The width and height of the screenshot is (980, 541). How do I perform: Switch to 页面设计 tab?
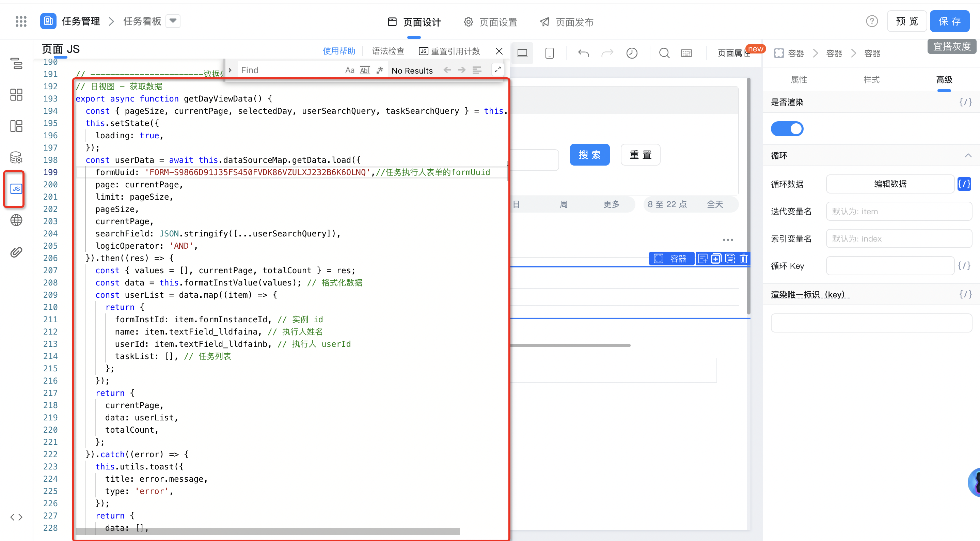(414, 22)
